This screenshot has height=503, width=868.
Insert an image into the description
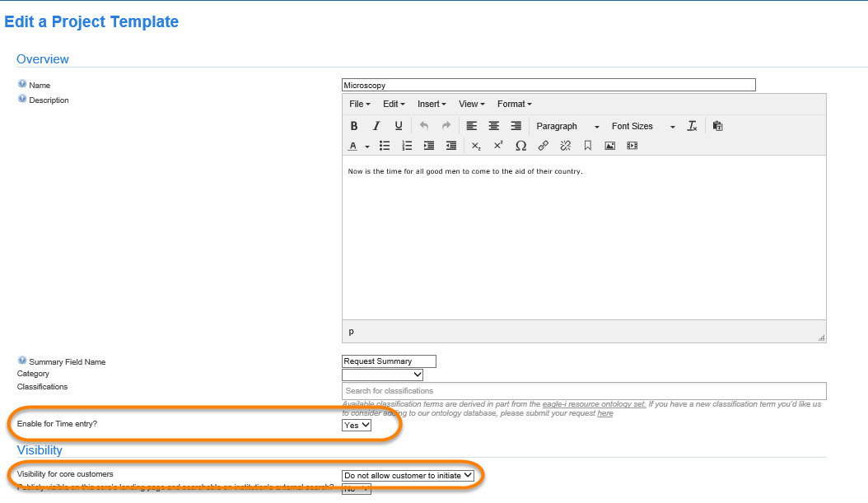tap(610, 146)
